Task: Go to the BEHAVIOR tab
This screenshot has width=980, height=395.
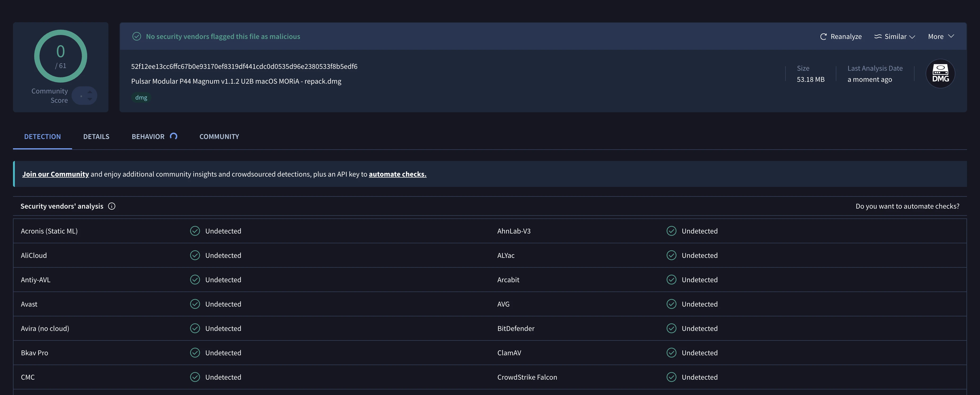Action: tap(148, 137)
